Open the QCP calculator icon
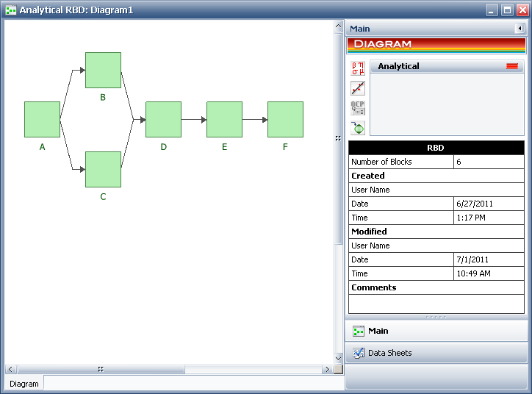 [x=358, y=108]
